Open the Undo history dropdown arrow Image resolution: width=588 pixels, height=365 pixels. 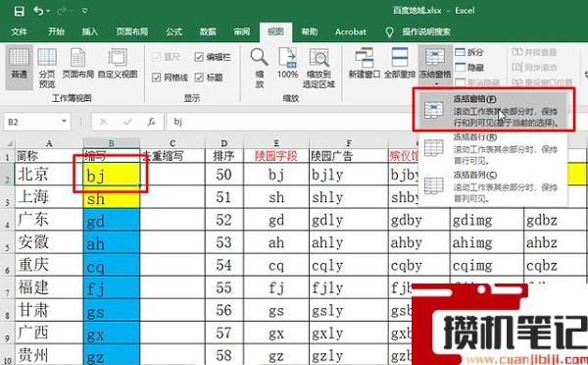click(49, 11)
